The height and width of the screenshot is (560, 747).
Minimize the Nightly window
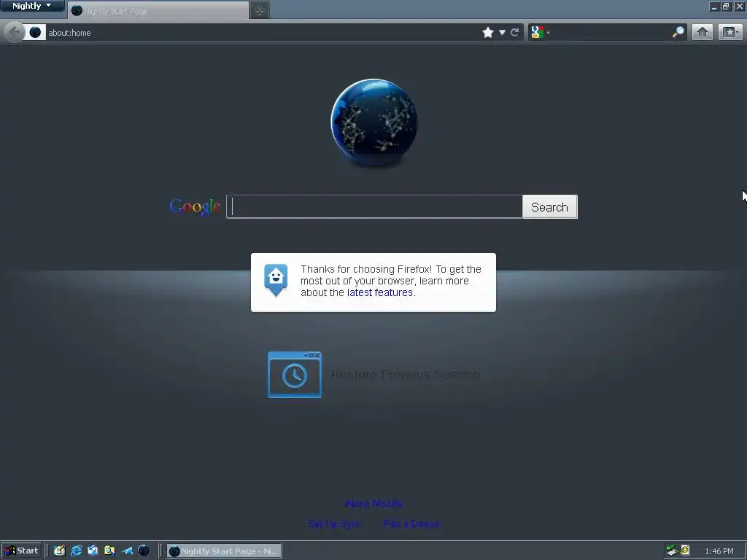713,6
